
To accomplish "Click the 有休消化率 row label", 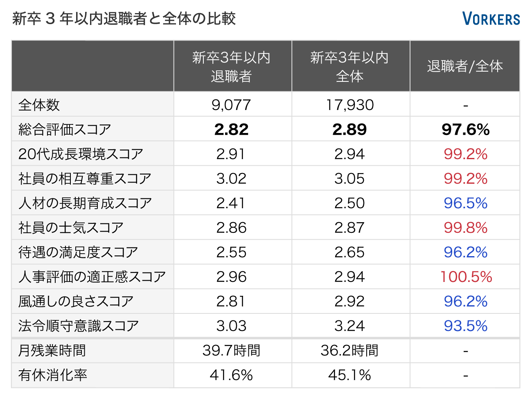I will point(53,375).
